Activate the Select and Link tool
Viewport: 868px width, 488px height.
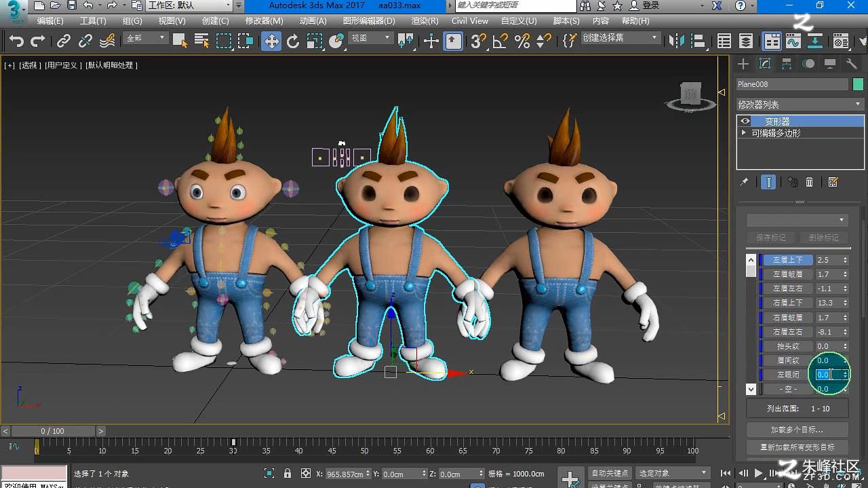(x=64, y=41)
